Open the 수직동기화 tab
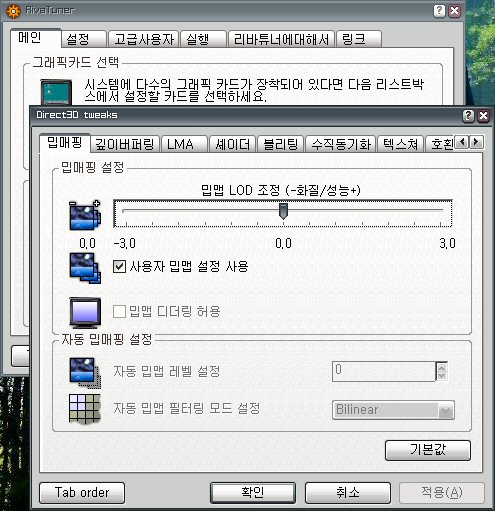The height and width of the screenshot is (511, 495). [x=341, y=144]
